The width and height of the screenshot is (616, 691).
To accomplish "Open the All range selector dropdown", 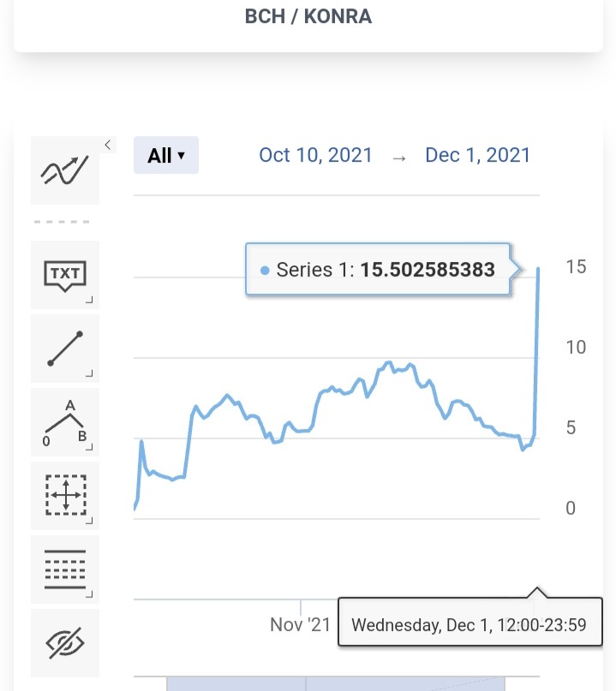I will pos(166,155).
